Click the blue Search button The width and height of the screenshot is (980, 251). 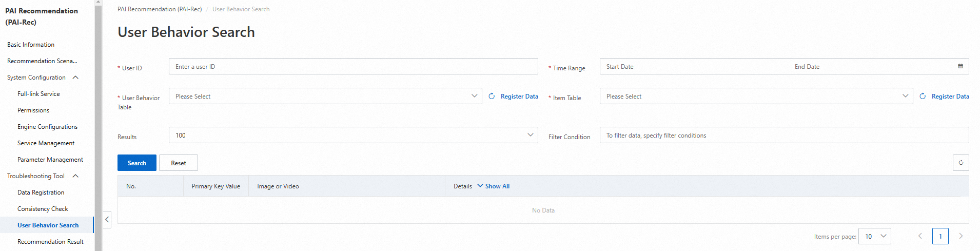point(137,163)
